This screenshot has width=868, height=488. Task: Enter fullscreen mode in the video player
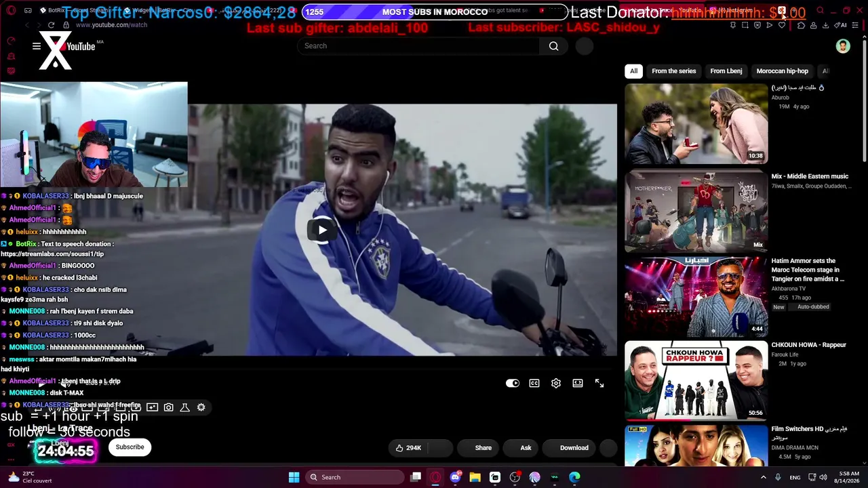point(599,383)
